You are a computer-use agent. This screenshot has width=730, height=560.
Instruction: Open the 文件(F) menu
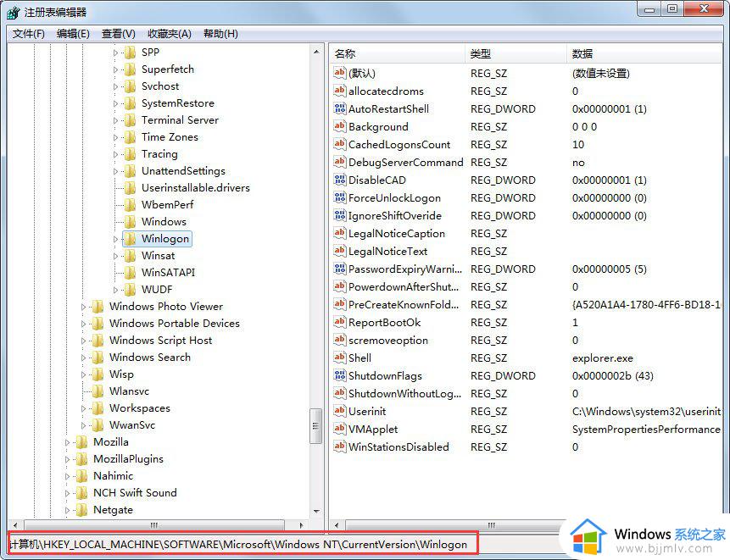click(28, 34)
